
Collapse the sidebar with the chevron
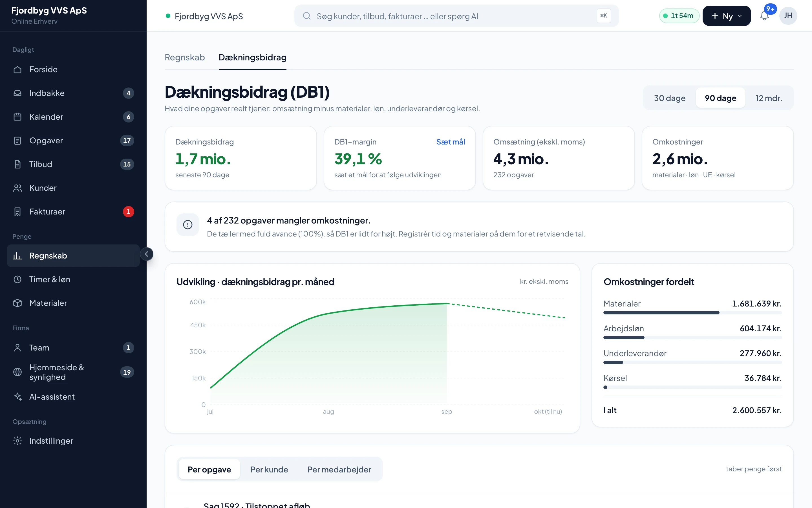147,254
